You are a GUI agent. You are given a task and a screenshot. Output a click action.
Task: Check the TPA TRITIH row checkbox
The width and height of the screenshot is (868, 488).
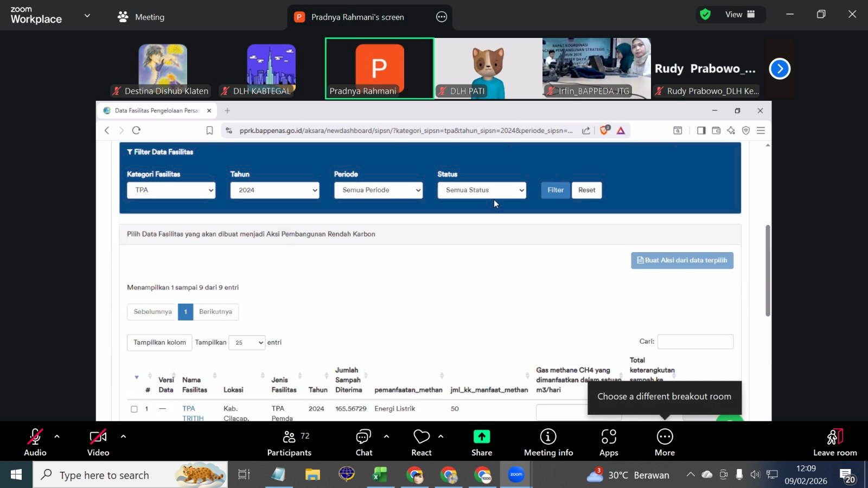click(x=134, y=409)
